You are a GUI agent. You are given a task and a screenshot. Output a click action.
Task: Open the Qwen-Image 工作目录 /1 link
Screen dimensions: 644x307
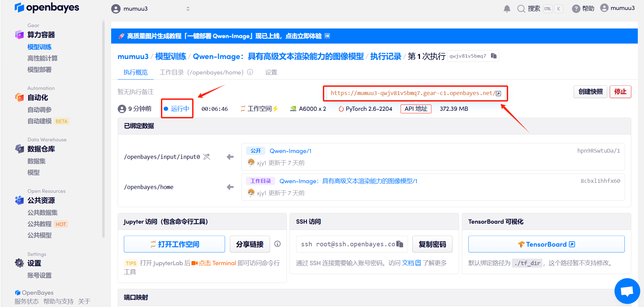click(x=348, y=181)
